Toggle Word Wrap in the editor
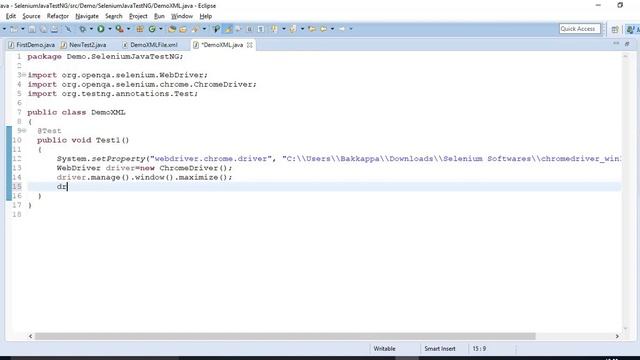 (x=238, y=29)
